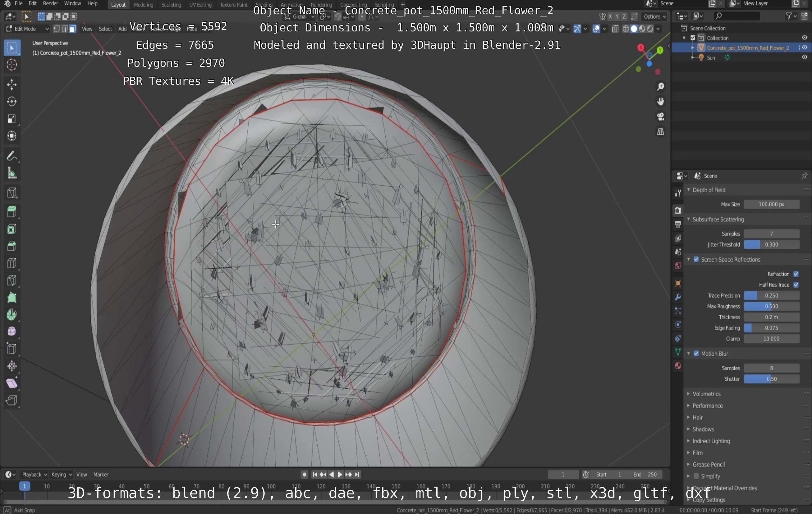Open the Options button in viewport header
Screen dimensions: 812x514
(654, 16)
